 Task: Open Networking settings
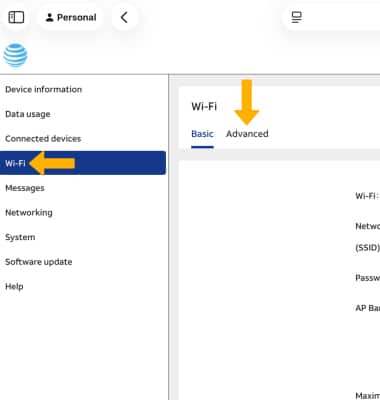pos(29,213)
